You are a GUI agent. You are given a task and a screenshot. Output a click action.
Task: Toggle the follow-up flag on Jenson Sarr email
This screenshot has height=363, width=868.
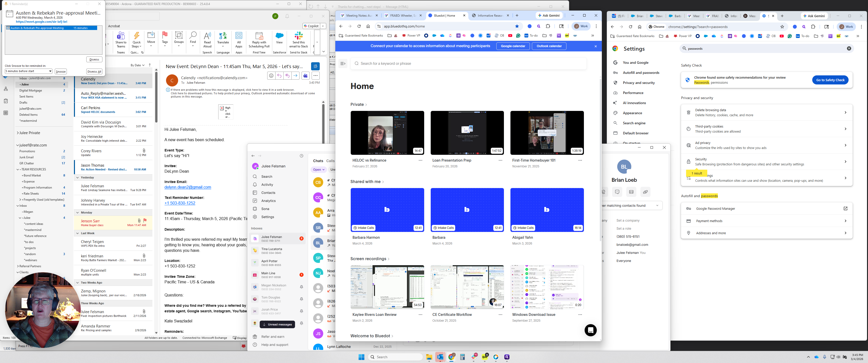pyautogui.click(x=145, y=221)
